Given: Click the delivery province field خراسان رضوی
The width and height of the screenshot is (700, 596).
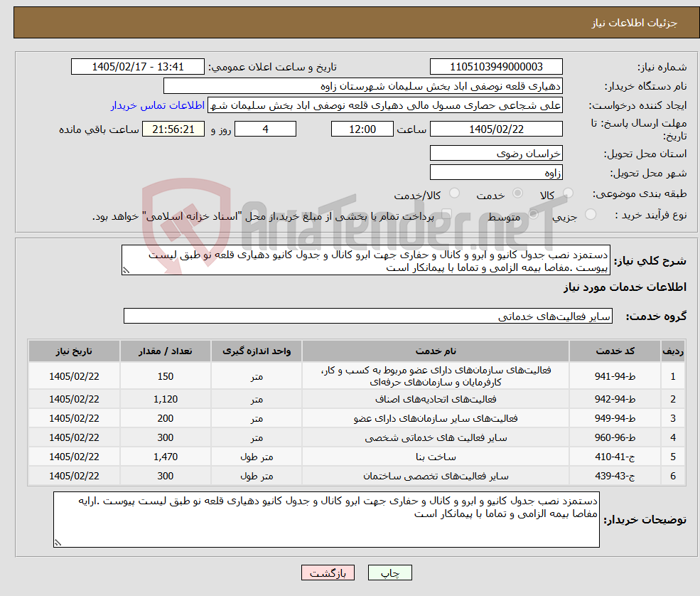Looking at the screenshot, I should (496, 153).
